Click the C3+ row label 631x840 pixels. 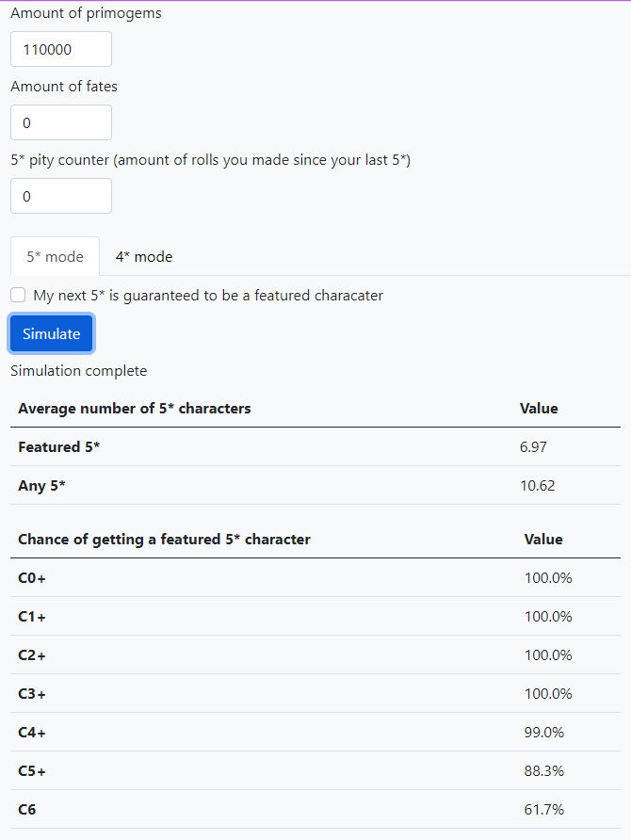point(32,694)
